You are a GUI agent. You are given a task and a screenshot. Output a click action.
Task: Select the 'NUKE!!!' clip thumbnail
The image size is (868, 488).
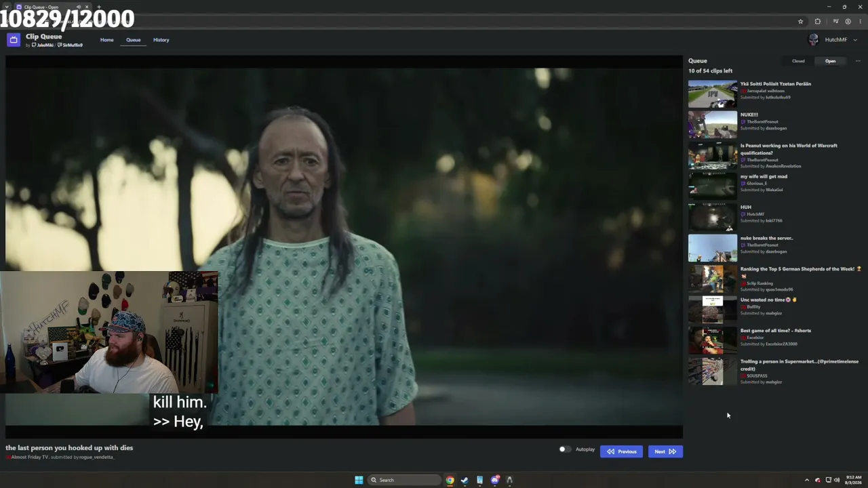(713, 125)
